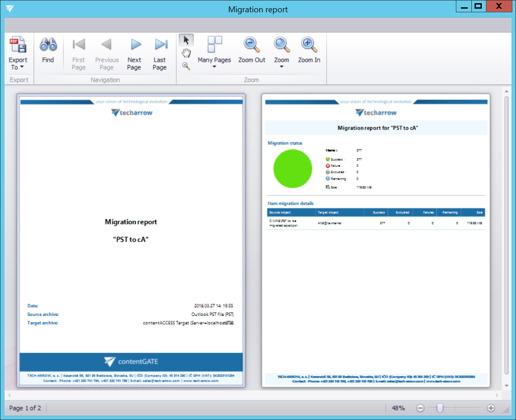Click the Page 1 of 2 indicator

(x=25, y=408)
